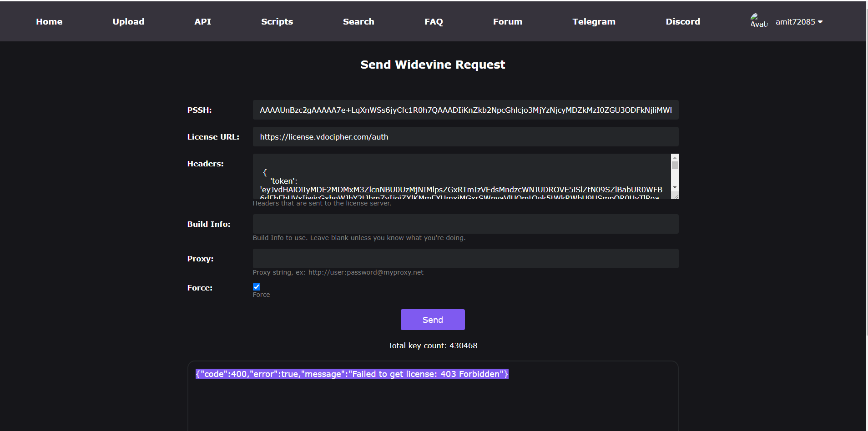Click the Headers box scroll-up arrow

pos(675,157)
